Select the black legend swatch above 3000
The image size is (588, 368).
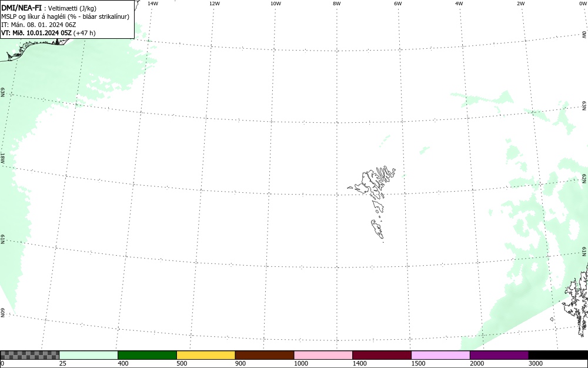point(558,355)
